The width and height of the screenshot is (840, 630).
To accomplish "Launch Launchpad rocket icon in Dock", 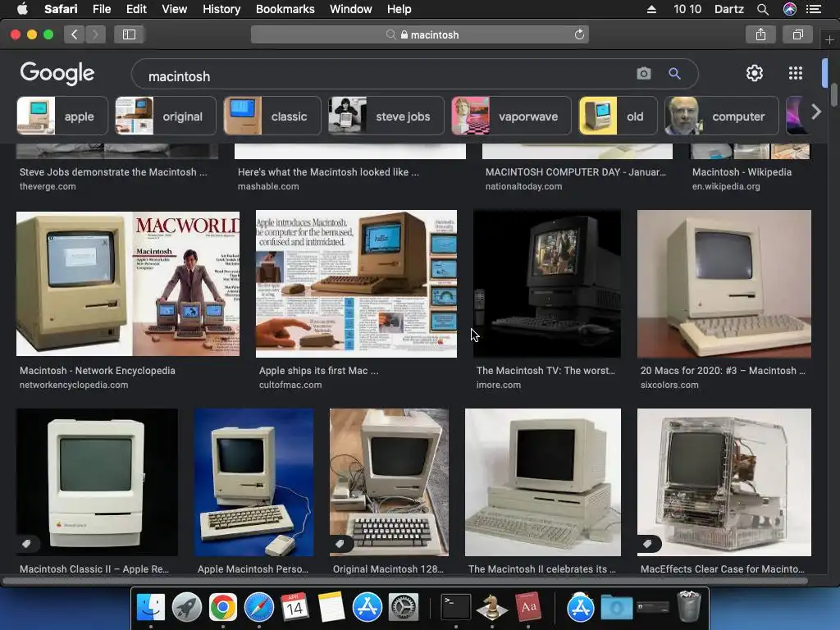I will tap(186, 608).
